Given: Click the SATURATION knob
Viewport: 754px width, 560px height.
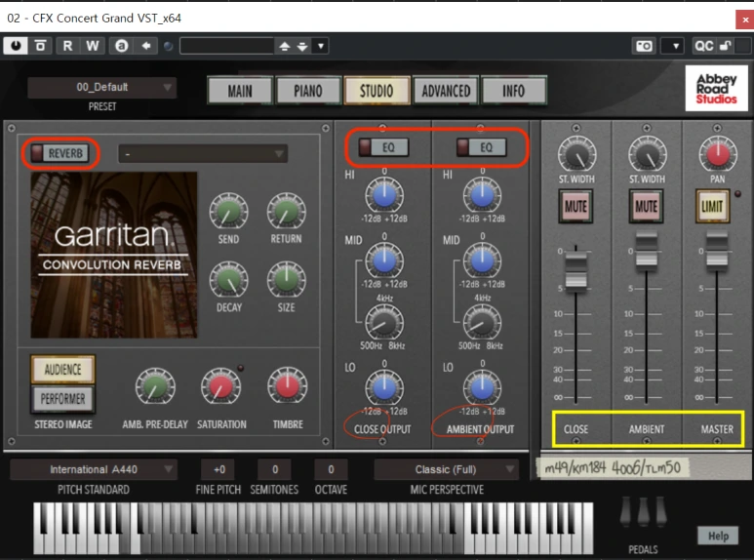Looking at the screenshot, I should coord(220,386).
